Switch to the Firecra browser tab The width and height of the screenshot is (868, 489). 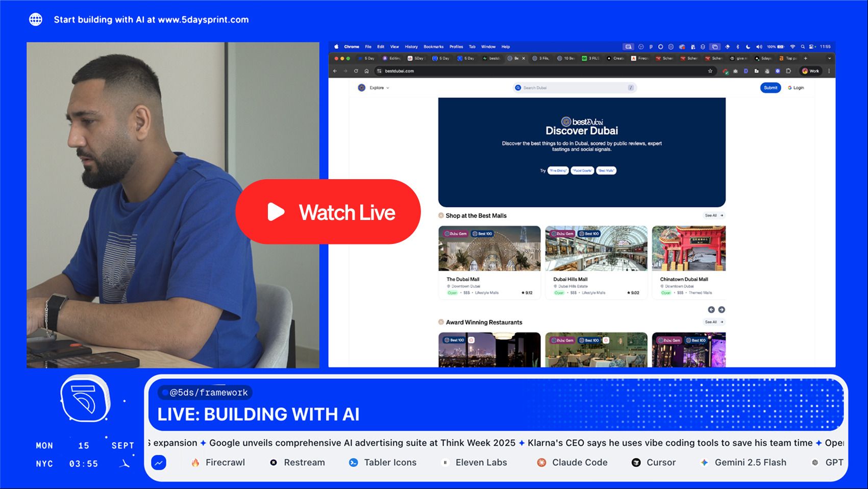click(641, 58)
